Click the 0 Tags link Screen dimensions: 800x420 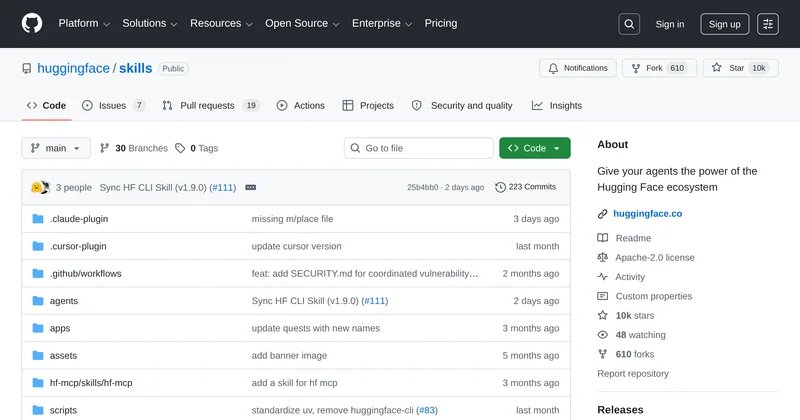(x=196, y=148)
